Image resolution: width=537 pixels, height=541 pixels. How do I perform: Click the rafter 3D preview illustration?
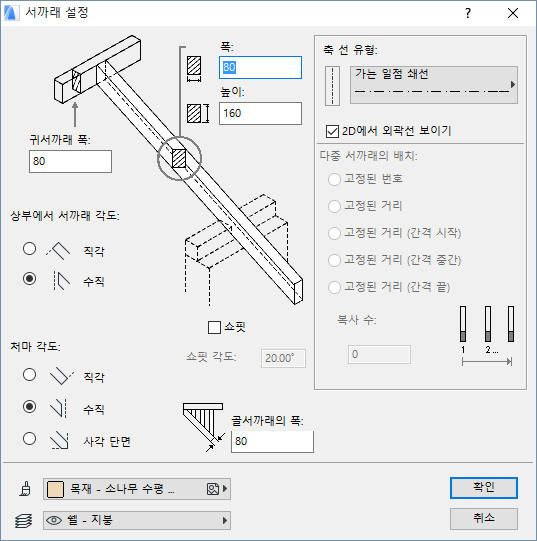[178, 171]
